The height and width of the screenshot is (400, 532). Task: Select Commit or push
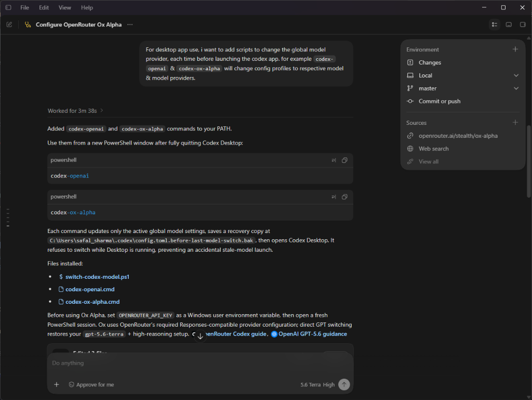tap(462, 101)
